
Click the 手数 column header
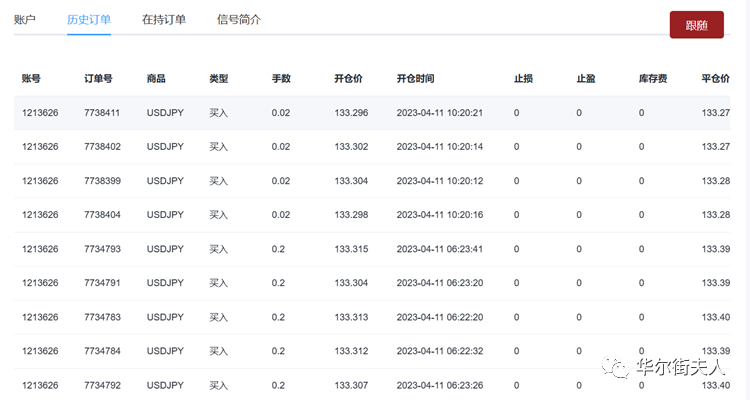[x=281, y=78]
